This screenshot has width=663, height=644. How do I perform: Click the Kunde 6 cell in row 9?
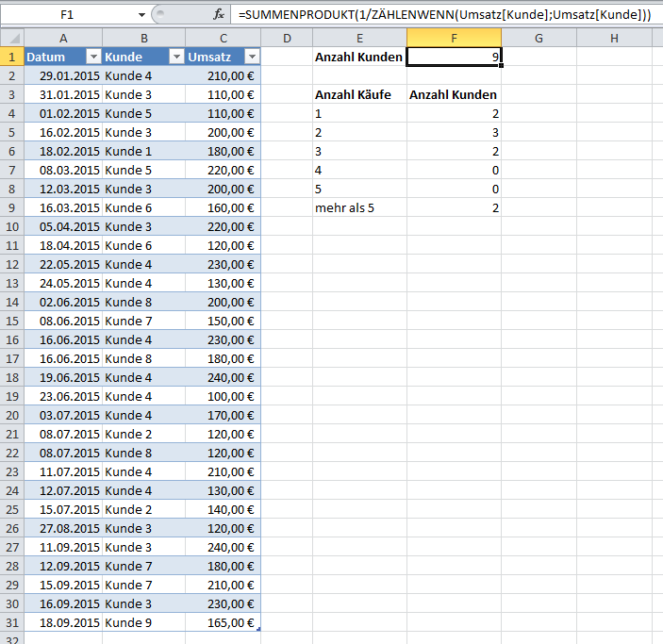(x=143, y=207)
